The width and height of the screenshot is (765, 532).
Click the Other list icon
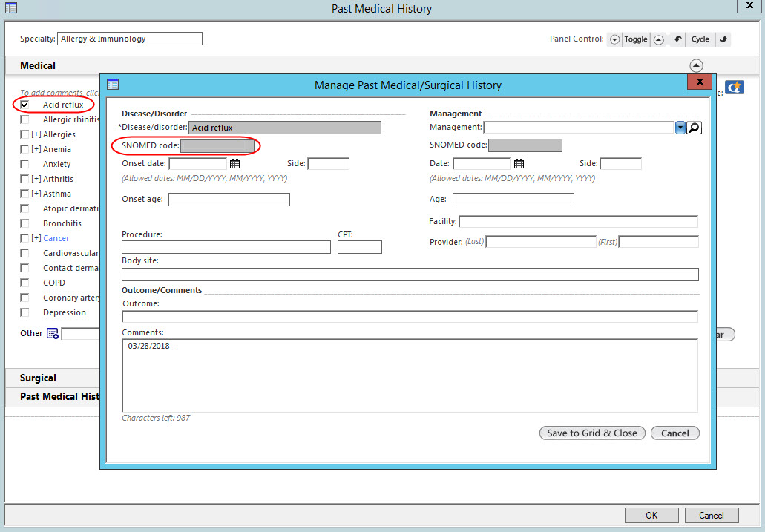pos(52,333)
